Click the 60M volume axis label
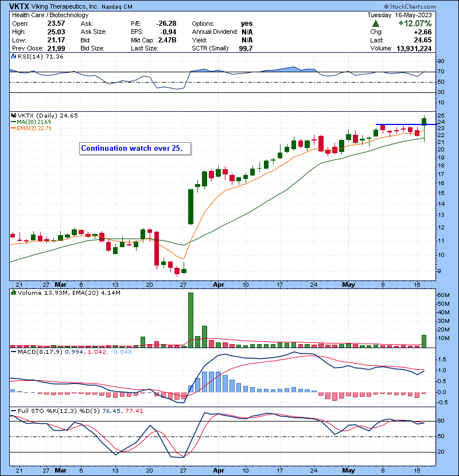Viewport: 459px width, 476px height. (443, 295)
